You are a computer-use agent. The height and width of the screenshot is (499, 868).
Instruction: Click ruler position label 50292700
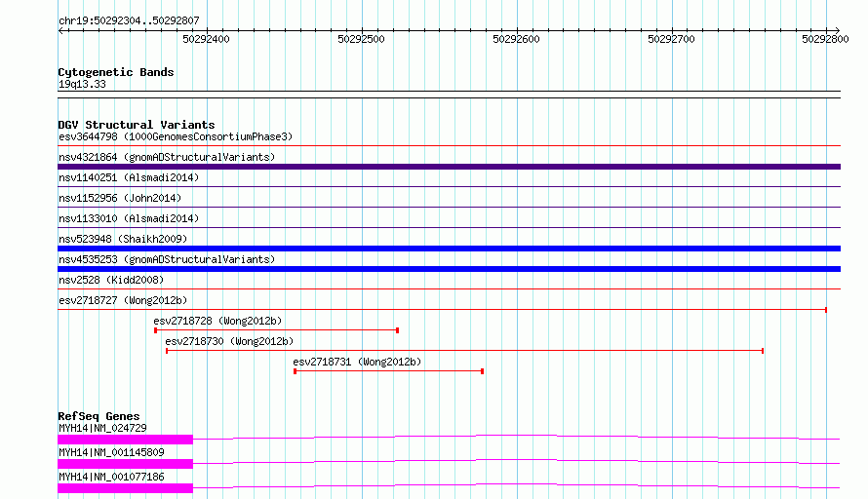coord(671,39)
